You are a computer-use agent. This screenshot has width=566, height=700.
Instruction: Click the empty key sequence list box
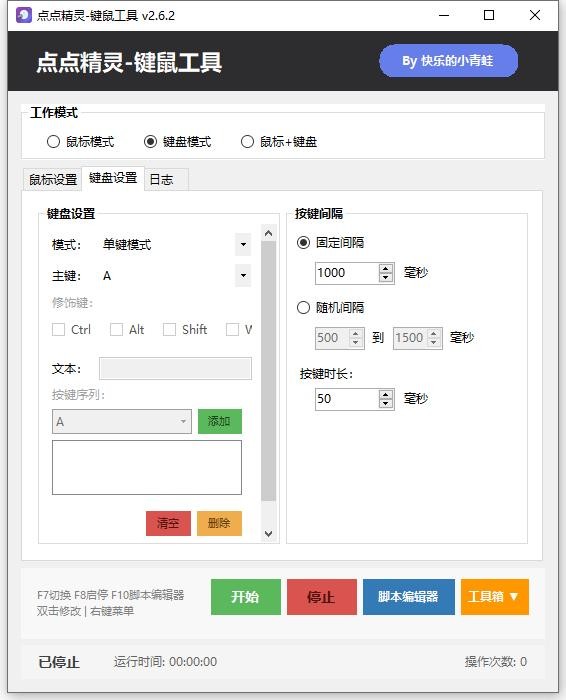tap(147, 467)
